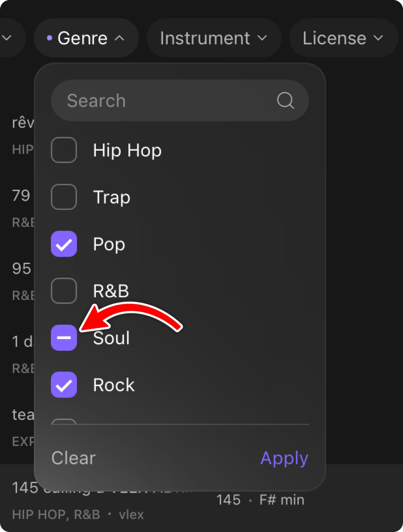Select the Soul genre label
Image resolution: width=403 pixels, height=532 pixels.
(112, 338)
